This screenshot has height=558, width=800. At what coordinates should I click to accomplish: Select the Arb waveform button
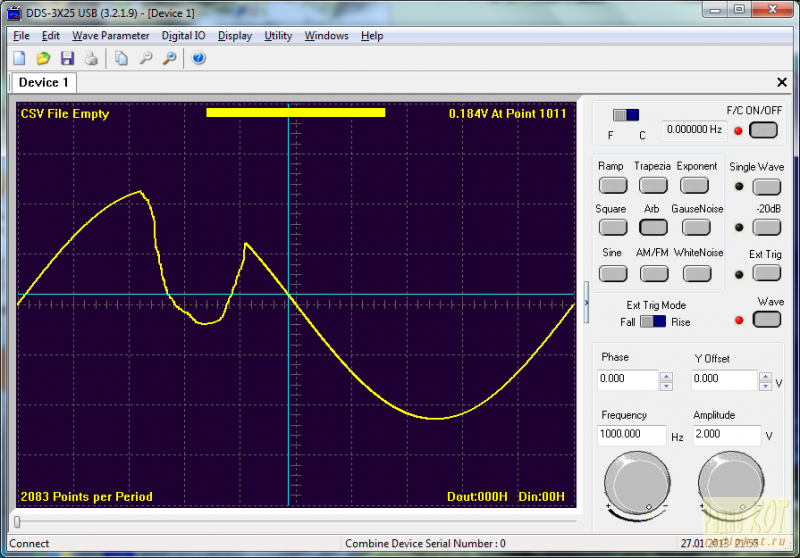(653, 227)
